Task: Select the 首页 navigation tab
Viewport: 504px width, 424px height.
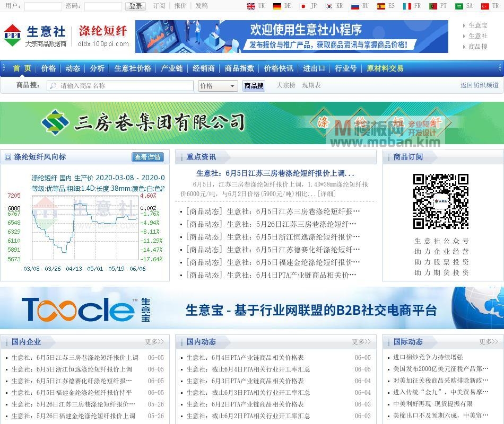Action: point(22,68)
